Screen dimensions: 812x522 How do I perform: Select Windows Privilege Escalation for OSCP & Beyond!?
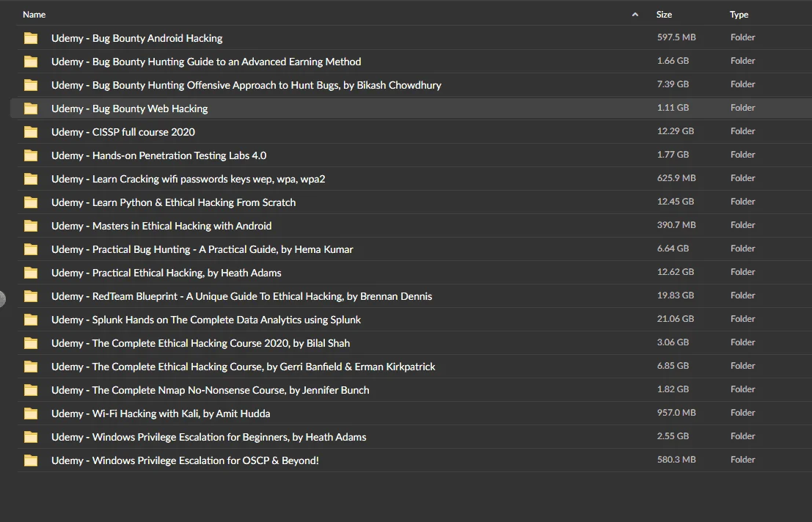tap(185, 460)
